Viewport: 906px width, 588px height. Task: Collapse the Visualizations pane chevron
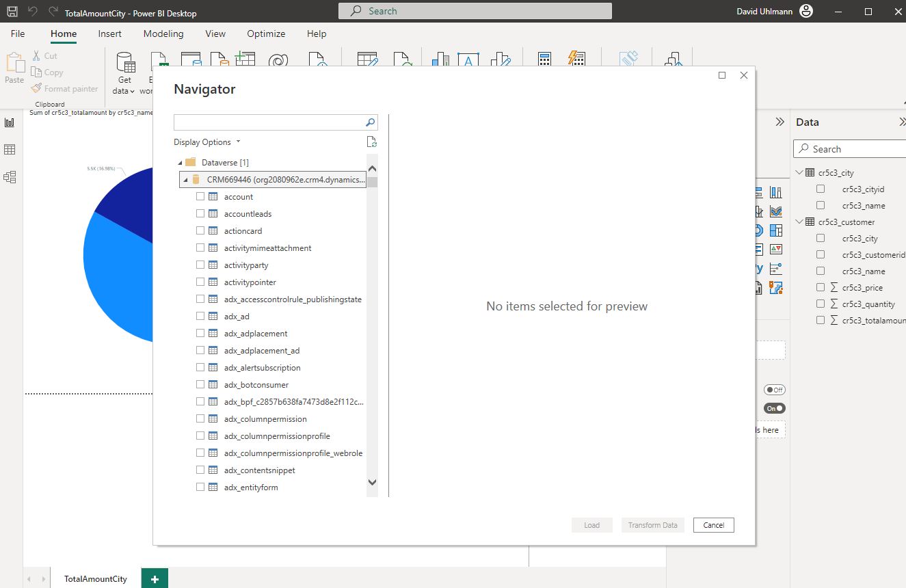780,122
